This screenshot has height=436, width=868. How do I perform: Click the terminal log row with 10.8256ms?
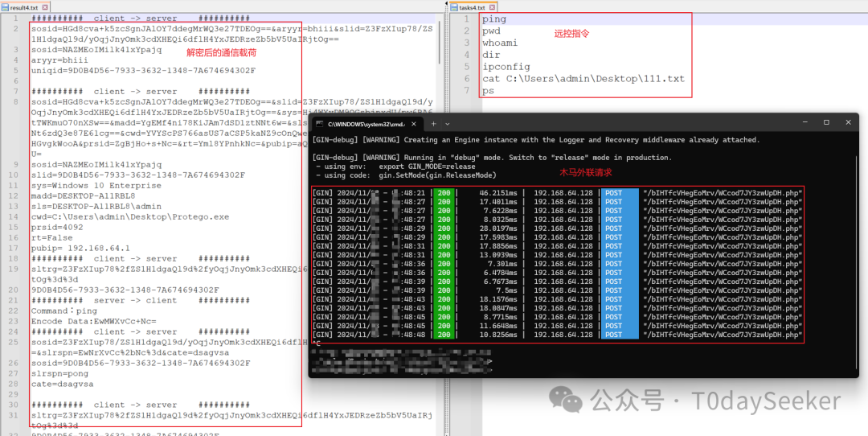(558, 335)
